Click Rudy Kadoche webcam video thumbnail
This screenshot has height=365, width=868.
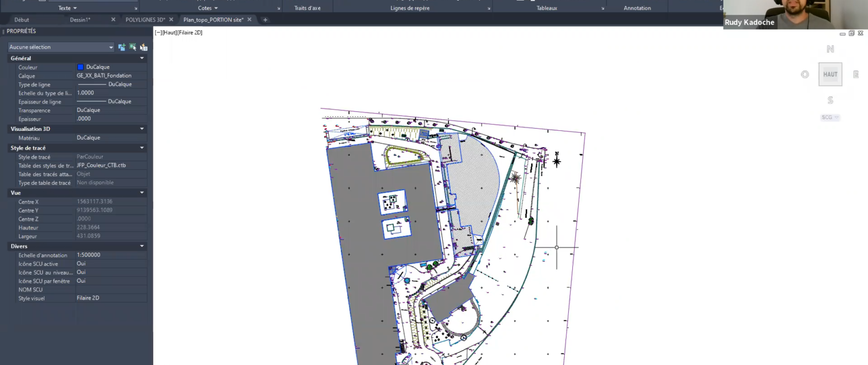click(x=796, y=14)
